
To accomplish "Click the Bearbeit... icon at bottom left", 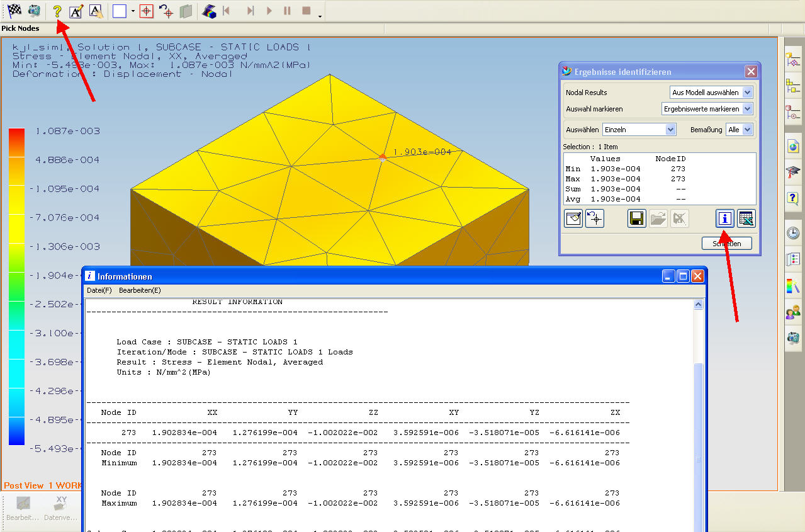I will click(23, 509).
